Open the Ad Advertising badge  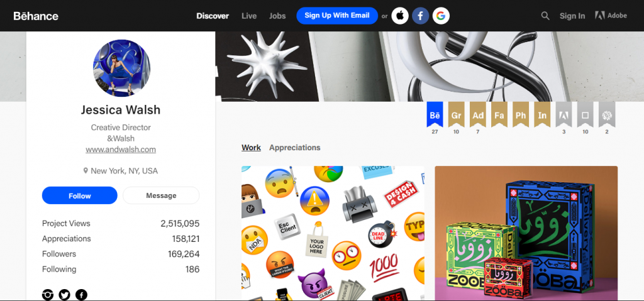point(478,114)
